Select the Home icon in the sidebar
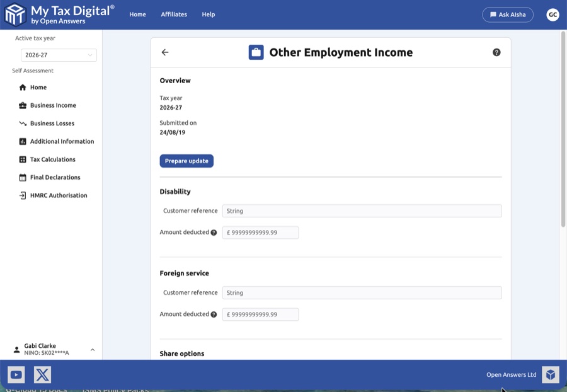 [23, 87]
